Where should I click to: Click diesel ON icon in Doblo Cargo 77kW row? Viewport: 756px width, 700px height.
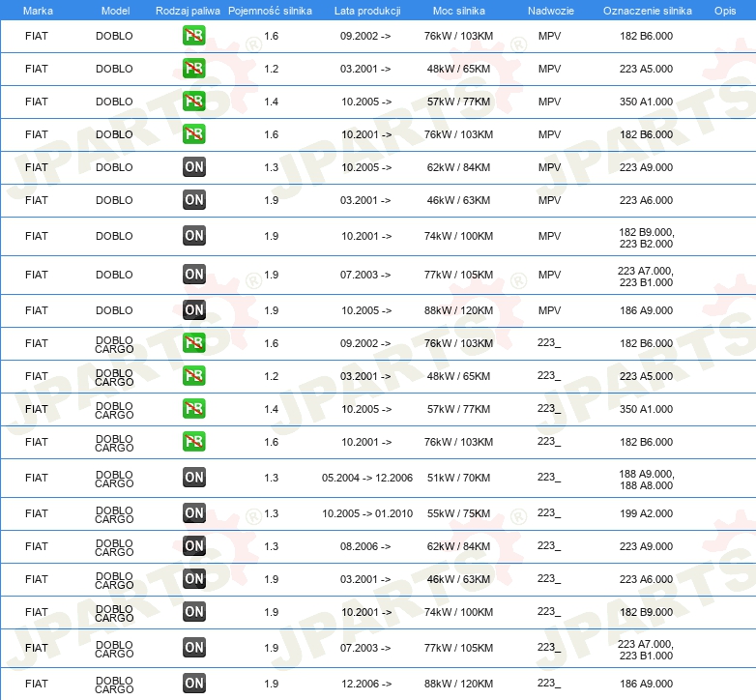pyautogui.click(x=193, y=648)
